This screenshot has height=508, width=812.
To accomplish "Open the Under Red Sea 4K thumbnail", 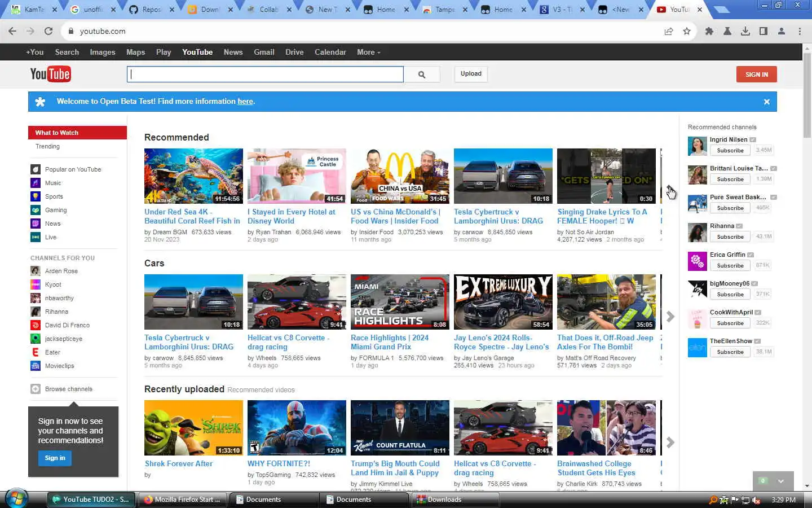I will tap(193, 176).
